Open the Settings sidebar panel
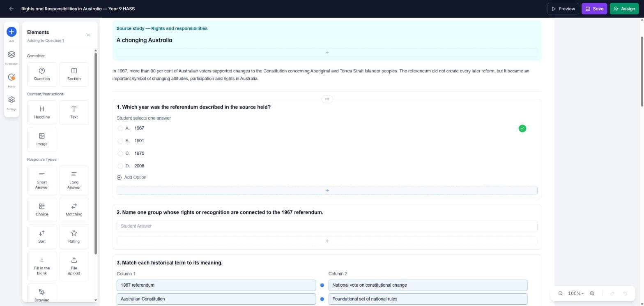Image resolution: width=644 pixels, height=306 pixels. tap(11, 102)
